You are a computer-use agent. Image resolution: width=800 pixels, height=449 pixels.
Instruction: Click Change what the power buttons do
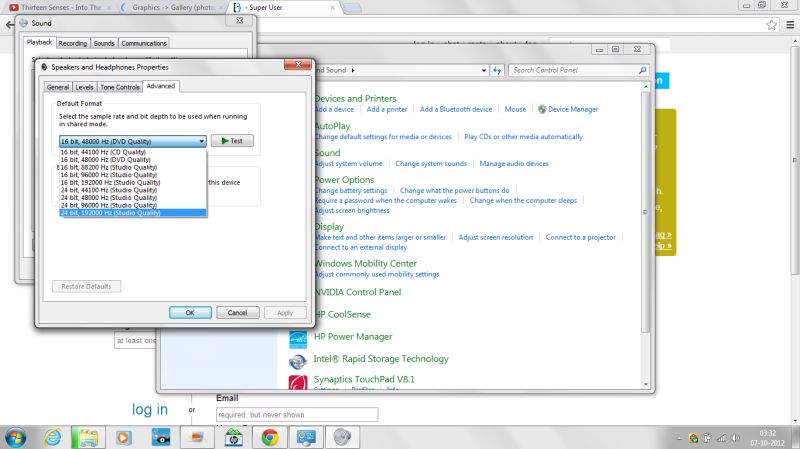[455, 190]
